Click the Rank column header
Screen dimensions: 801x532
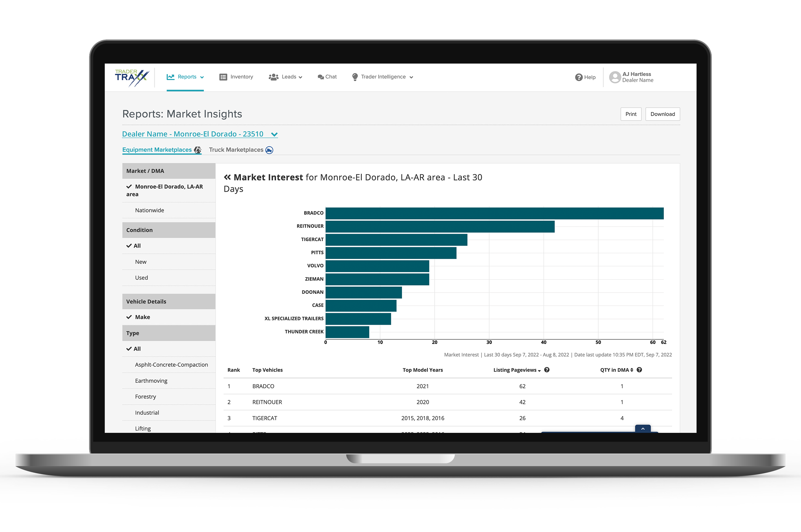[234, 370]
